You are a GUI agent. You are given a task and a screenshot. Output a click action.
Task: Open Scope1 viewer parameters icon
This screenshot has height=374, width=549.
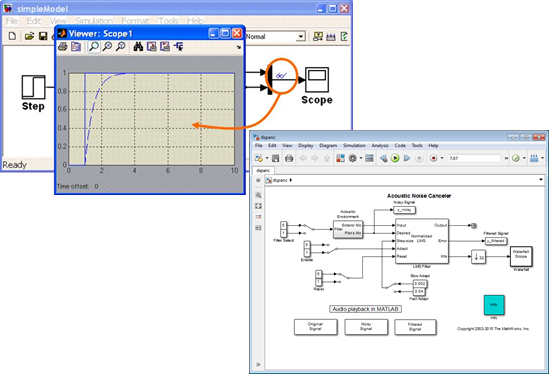coord(76,47)
